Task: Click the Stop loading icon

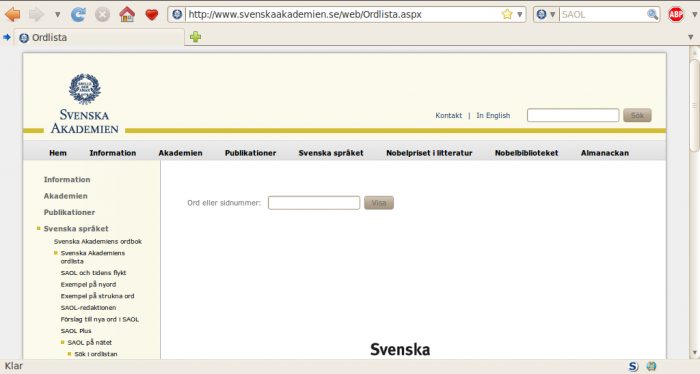Action: [x=102, y=14]
